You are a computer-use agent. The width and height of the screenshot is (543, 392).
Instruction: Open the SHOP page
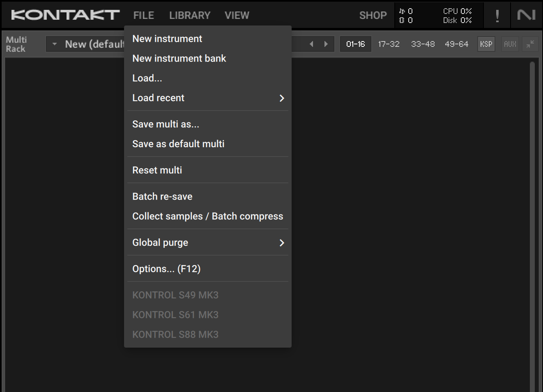[x=373, y=15]
